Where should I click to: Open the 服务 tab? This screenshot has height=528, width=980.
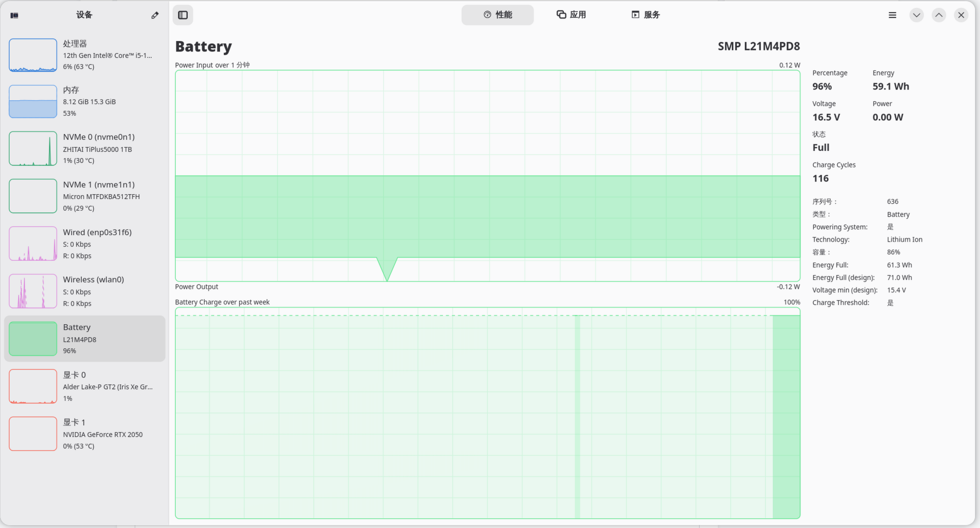click(x=645, y=15)
